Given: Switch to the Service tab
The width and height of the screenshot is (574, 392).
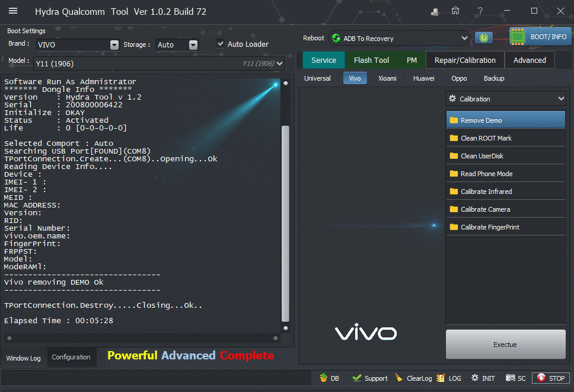Looking at the screenshot, I should coord(324,60).
